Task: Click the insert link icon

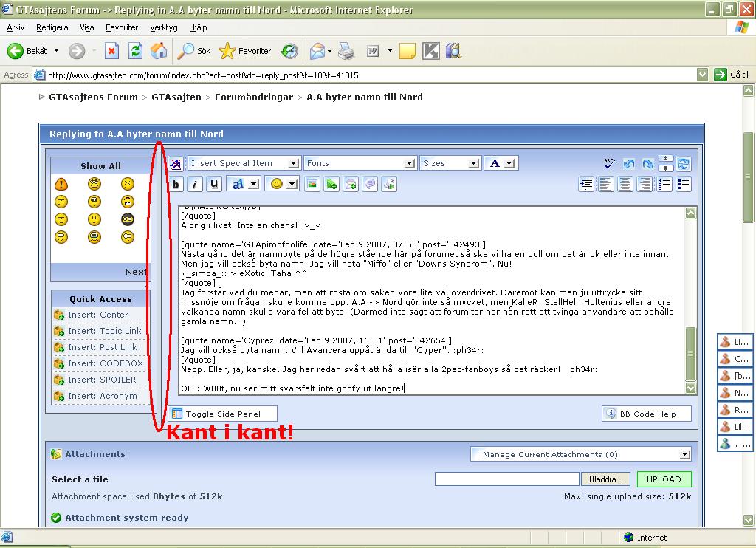Action: click(x=331, y=185)
